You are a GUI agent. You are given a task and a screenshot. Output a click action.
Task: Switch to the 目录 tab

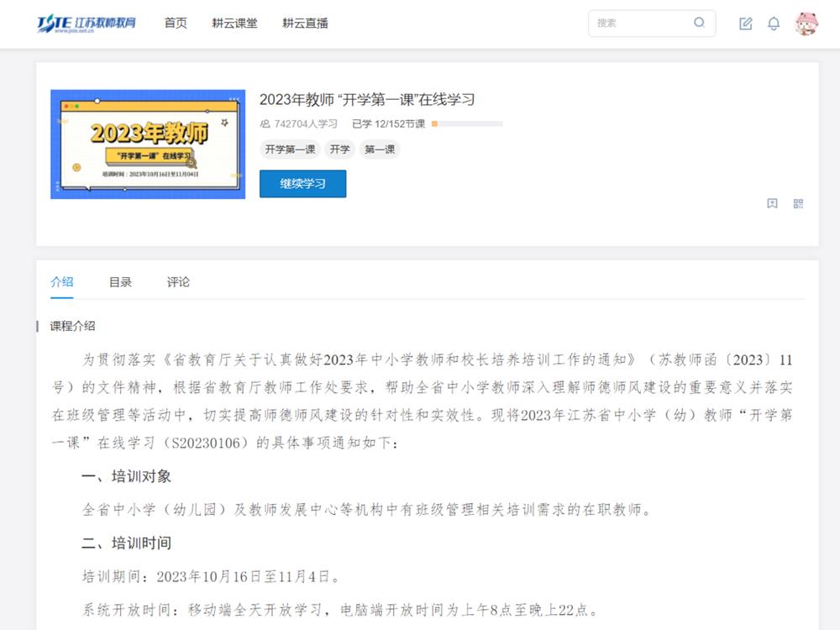pyautogui.click(x=120, y=282)
